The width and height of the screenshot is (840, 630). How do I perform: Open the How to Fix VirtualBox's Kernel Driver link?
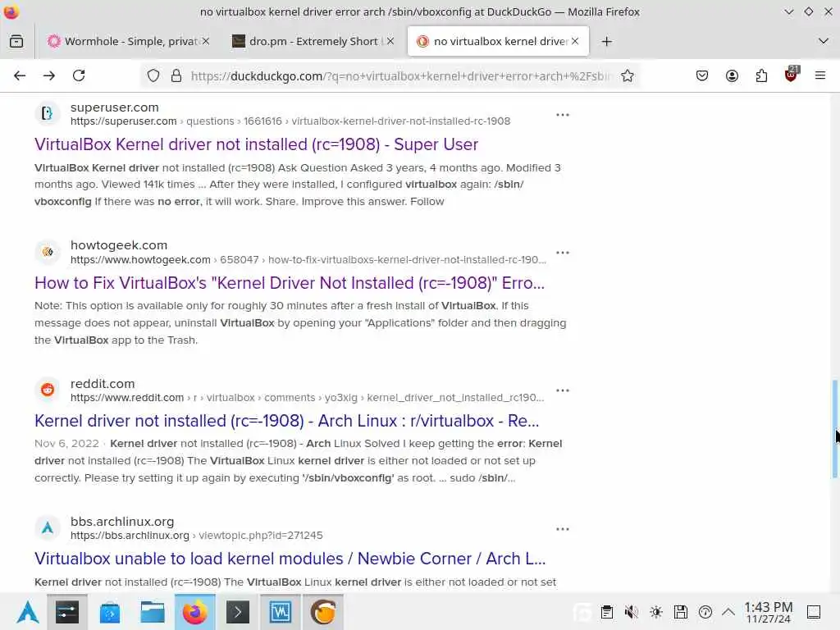(290, 283)
